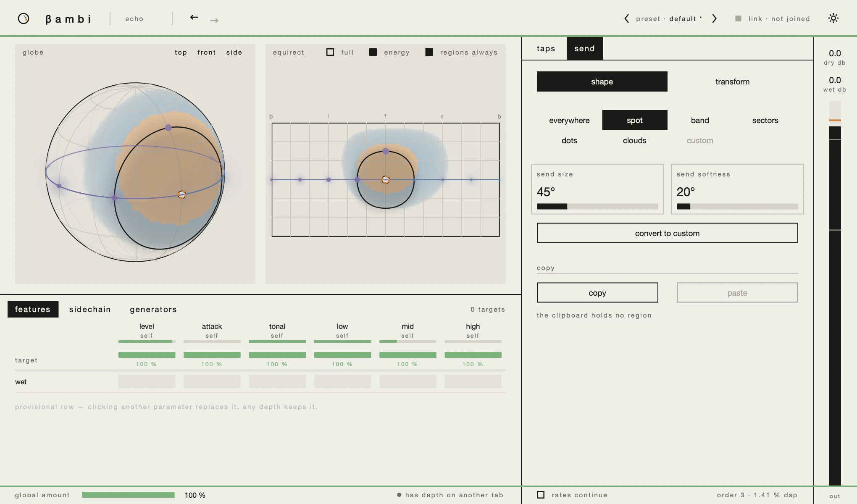Adjust the tonal target depth bar
Screen dimensions: 857x504
[x=277, y=355]
